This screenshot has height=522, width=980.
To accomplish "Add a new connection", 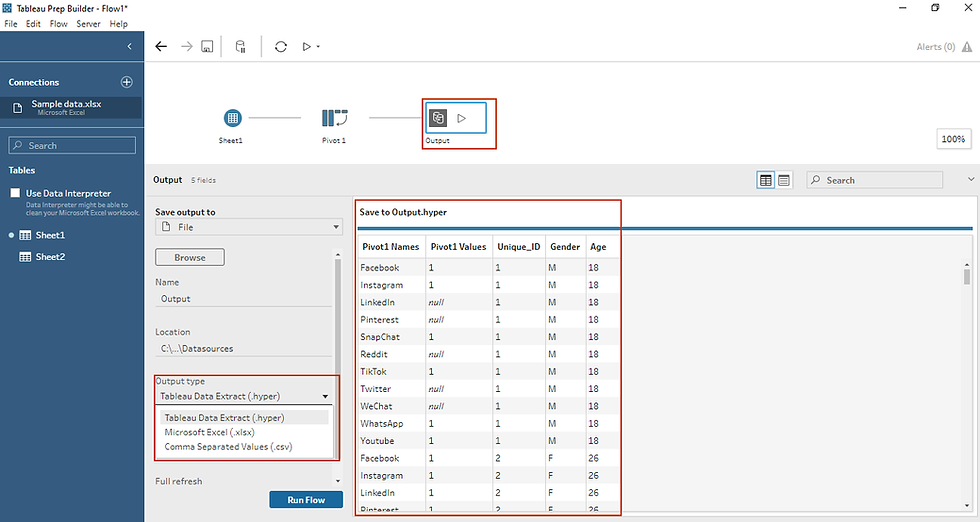I will [x=126, y=82].
